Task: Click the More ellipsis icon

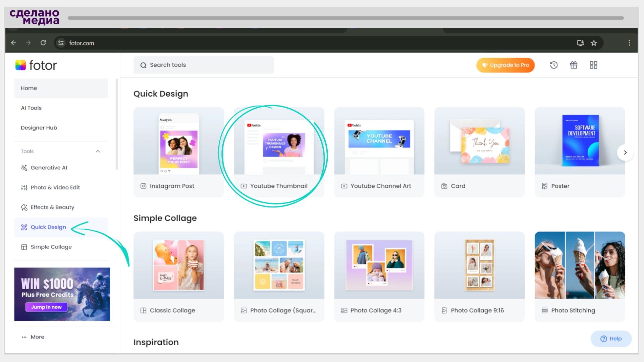Action: [x=24, y=337]
